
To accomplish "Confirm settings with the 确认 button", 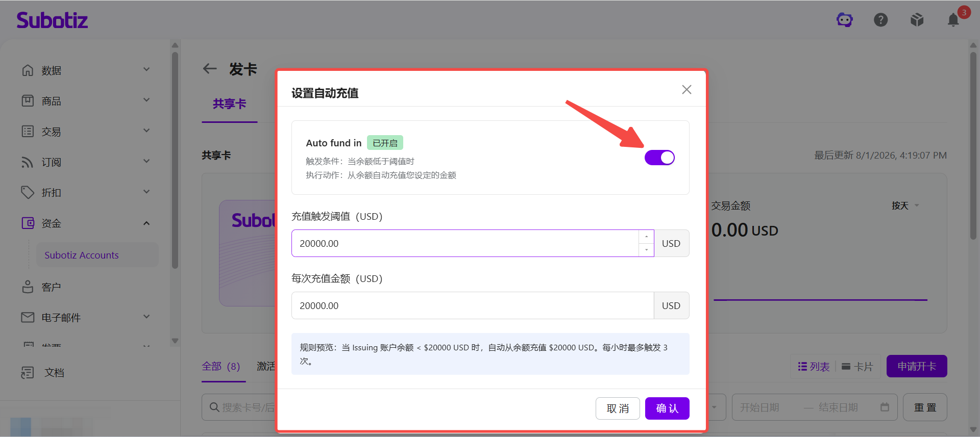I will tap(667, 408).
